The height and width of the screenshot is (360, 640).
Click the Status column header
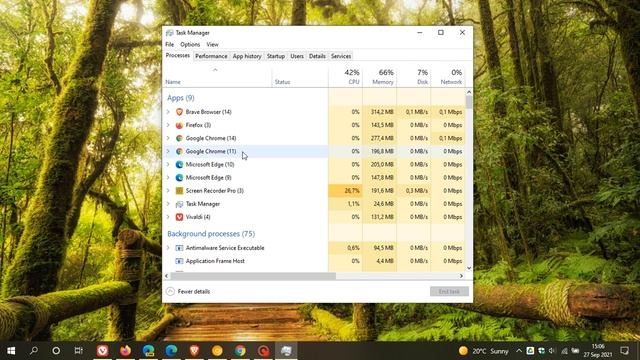pos(300,76)
